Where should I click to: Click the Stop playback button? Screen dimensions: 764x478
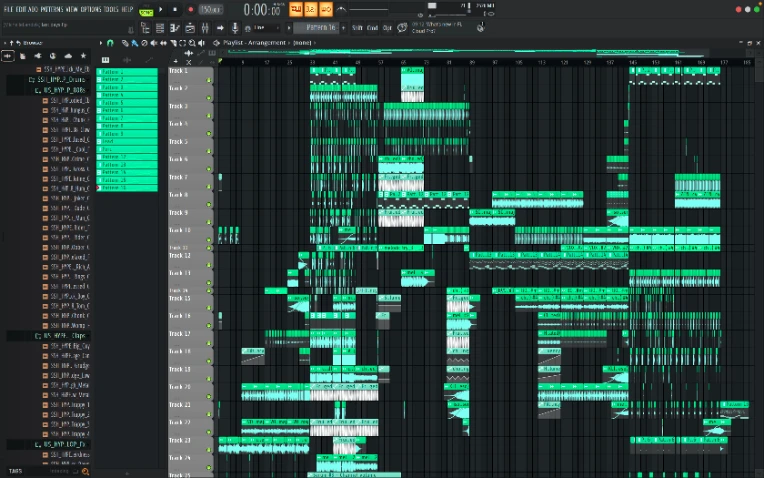pos(175,9)
